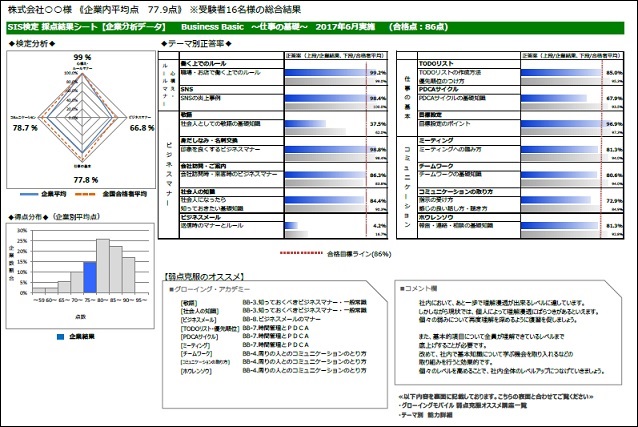Screen dimensions: 638x427
Task: Click the 81.3% value in ミーティング row
Action: (614, 150)
